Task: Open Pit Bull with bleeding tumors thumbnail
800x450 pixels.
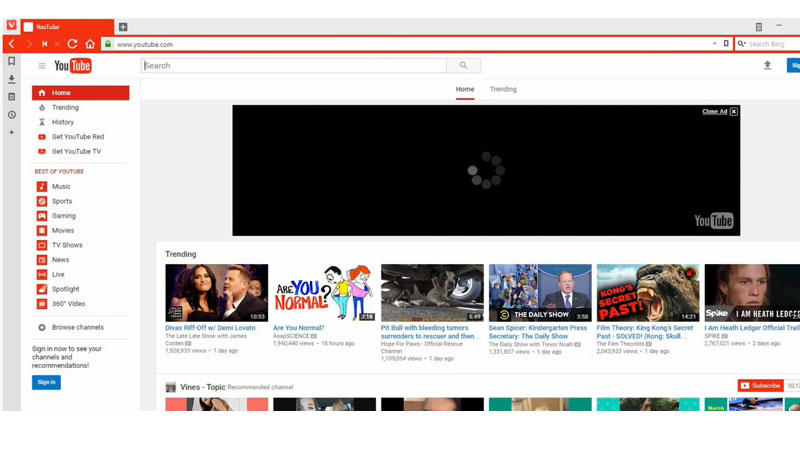Action: coord(432,293)
